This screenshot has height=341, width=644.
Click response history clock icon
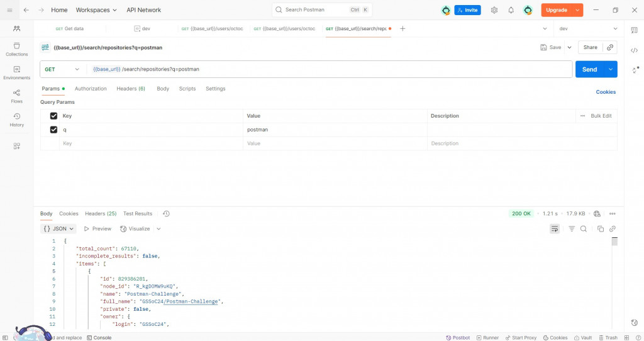click(x=166, y=214)
